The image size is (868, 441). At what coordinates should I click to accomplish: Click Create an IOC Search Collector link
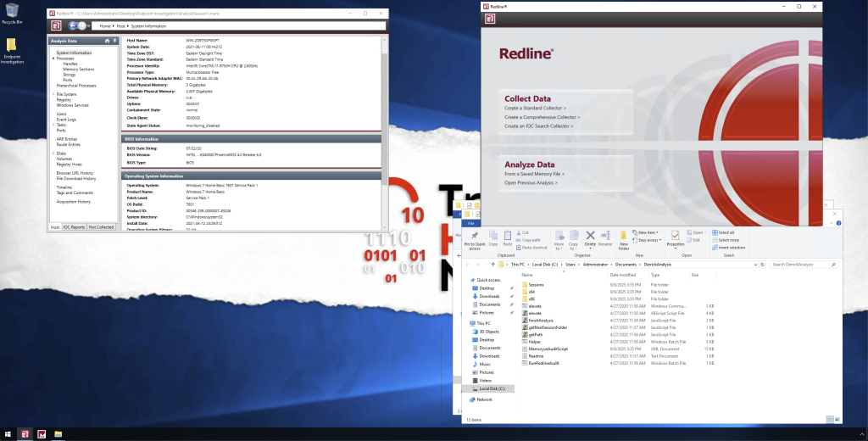tap(538, 126)
